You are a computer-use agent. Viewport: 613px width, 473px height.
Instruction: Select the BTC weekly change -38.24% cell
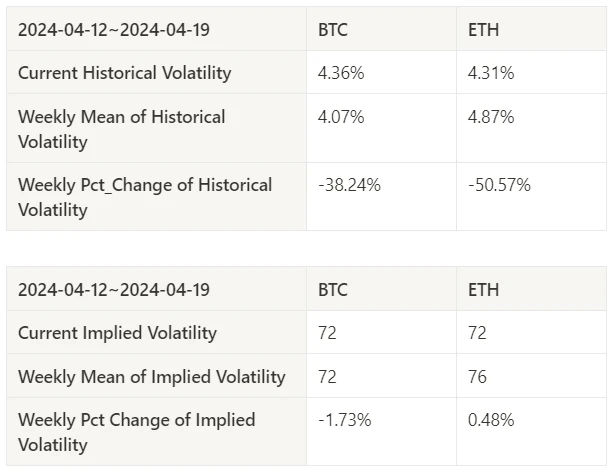(349, 185)
